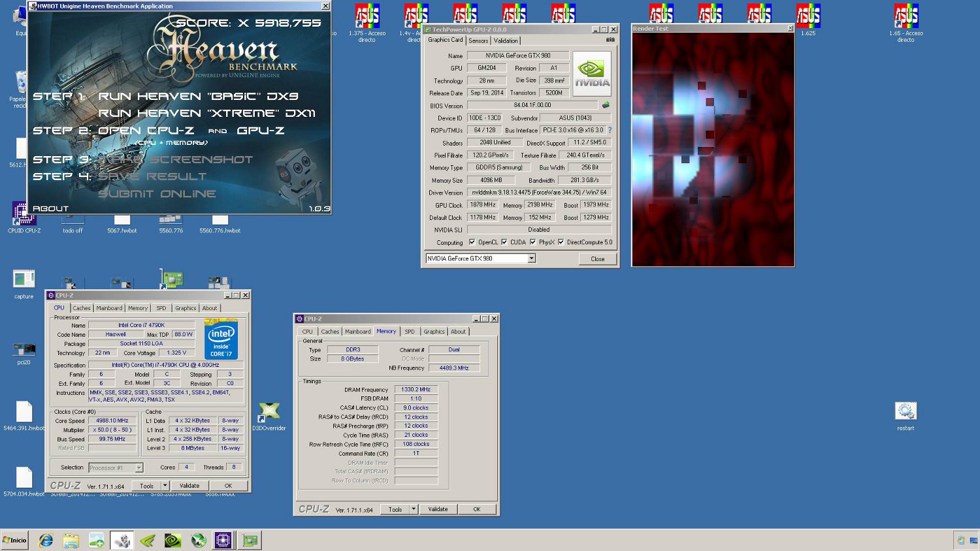Click the BIOS save icon in GPU-Z
Screen dimensions: 980x551
click(x=606, y=105)
